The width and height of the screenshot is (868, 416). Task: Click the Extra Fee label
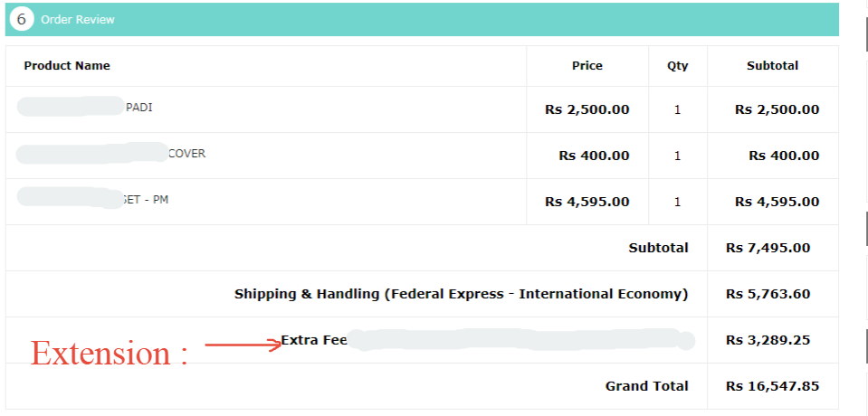[314, 340]
